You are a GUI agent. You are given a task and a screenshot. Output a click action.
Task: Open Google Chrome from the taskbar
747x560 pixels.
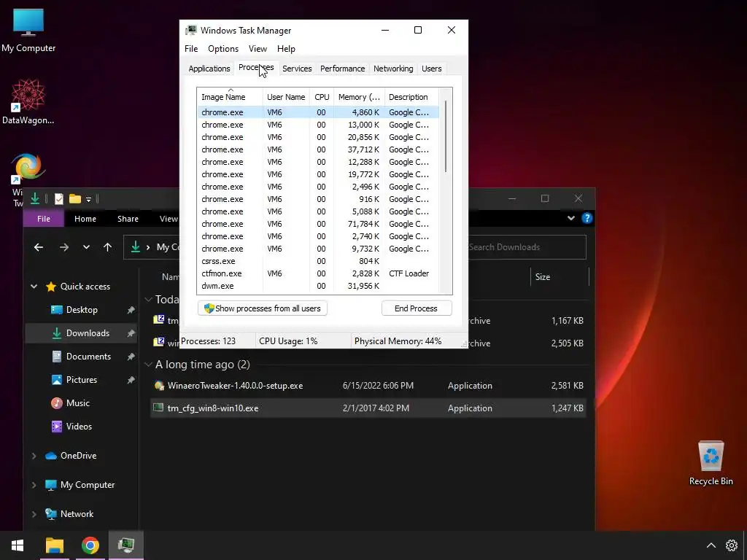[x=90, y=545]
